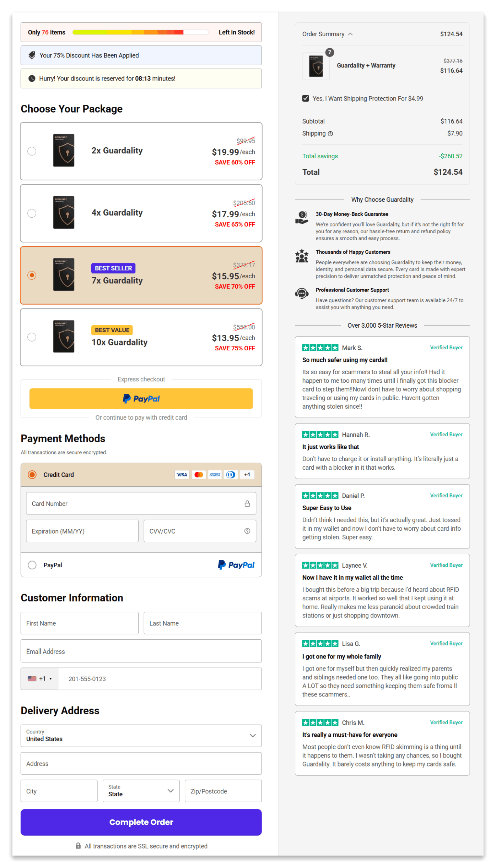Click the Mastercard icon
Image resolution: width=496 pixels, height=868 pixels.
coord(199,474)
